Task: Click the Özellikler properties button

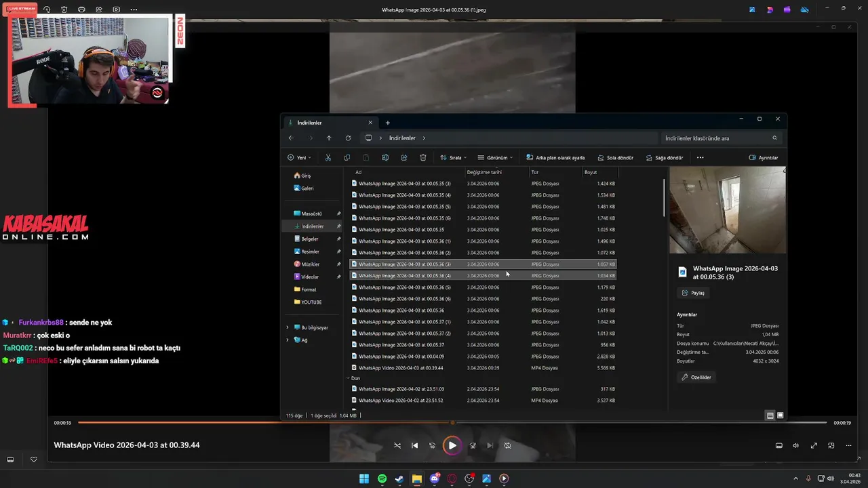Action: (x=696, y=377)
